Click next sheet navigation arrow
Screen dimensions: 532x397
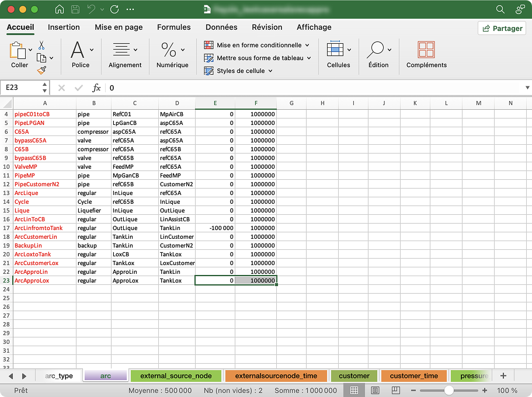click(24, 376)
